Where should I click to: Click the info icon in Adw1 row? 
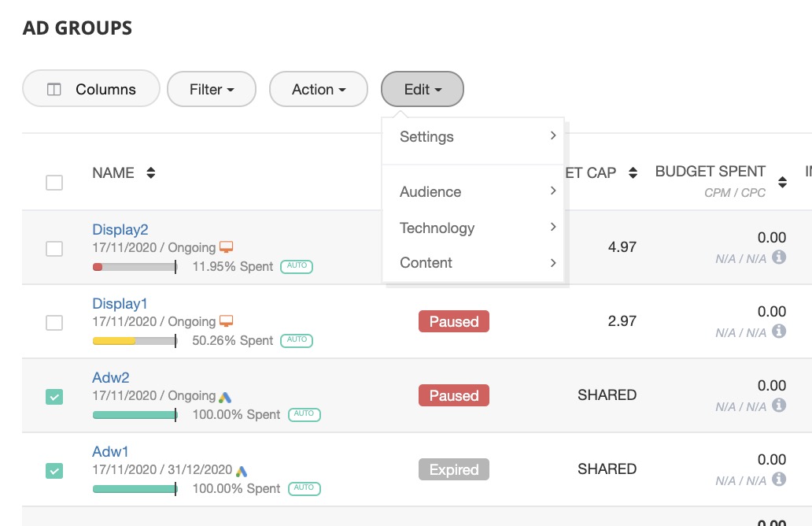coord(779,479)
